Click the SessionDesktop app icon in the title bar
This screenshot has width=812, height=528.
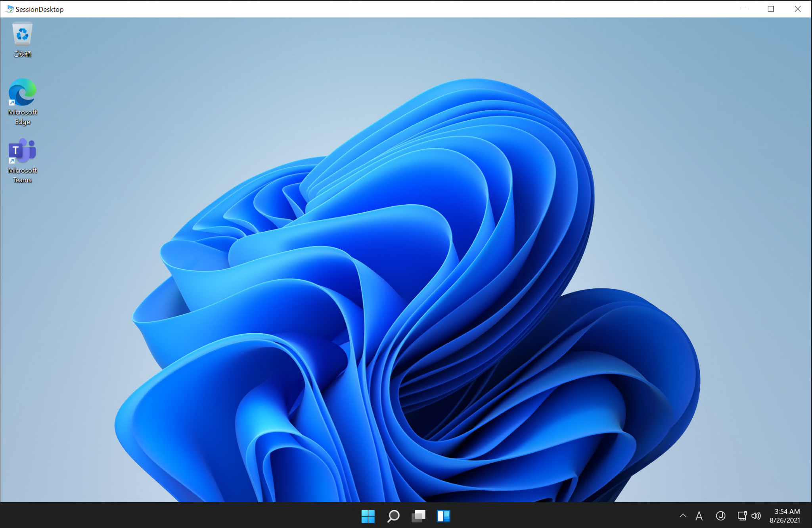(9, 9)
